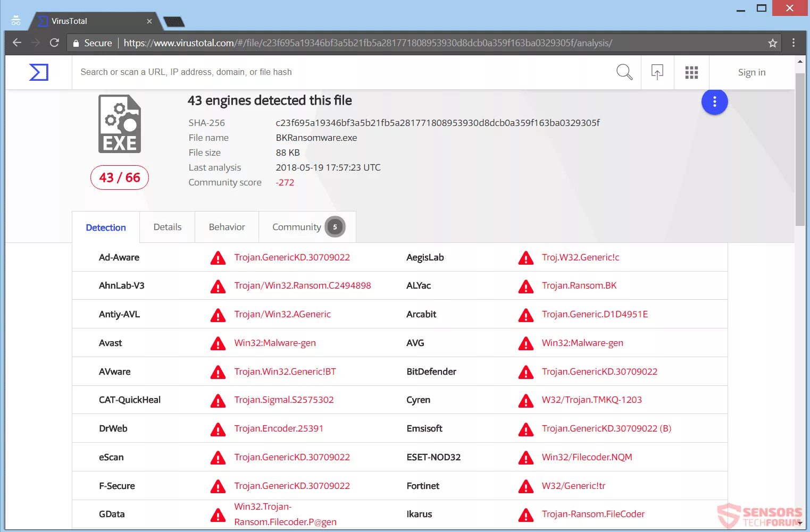
Task: Click the GData warning triangle icon
Action: click(x=218, y=514)
